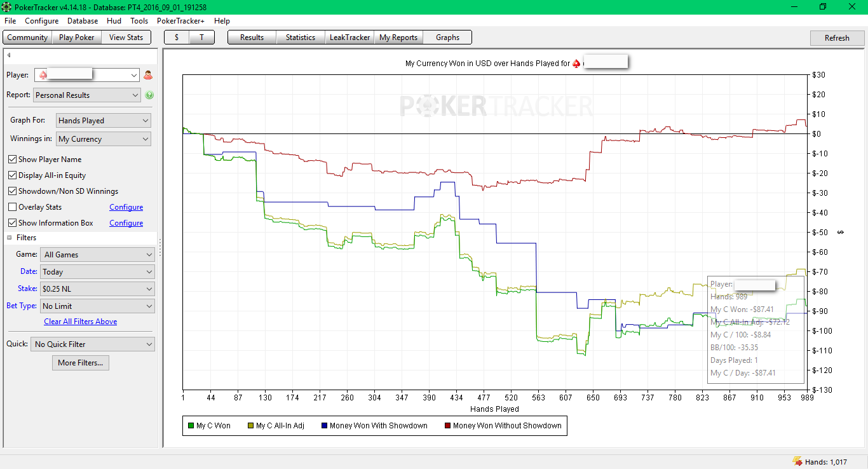Disable the Display All-in Equity checkbox
This screenshot has width=868, height=469.
[13, 175]
